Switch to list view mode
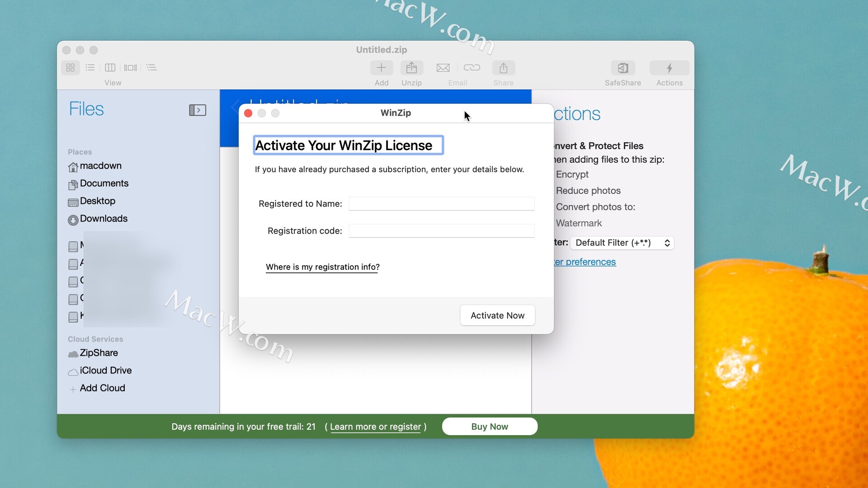The image size is (868, 488). [90, 68]
